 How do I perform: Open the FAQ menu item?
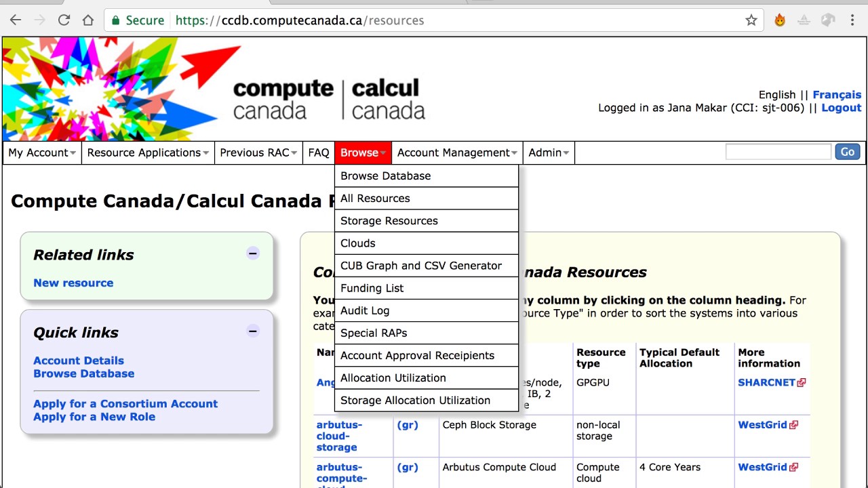point(319,152)
